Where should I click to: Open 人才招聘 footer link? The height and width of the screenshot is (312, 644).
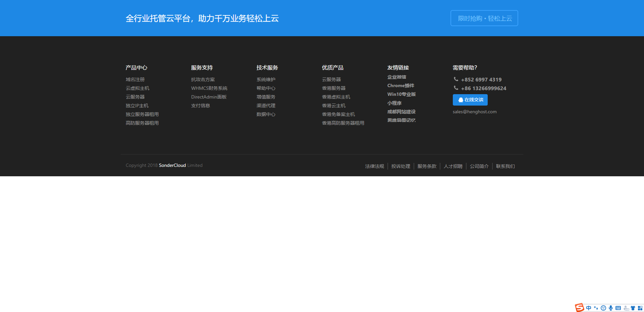tap(453, 166)
